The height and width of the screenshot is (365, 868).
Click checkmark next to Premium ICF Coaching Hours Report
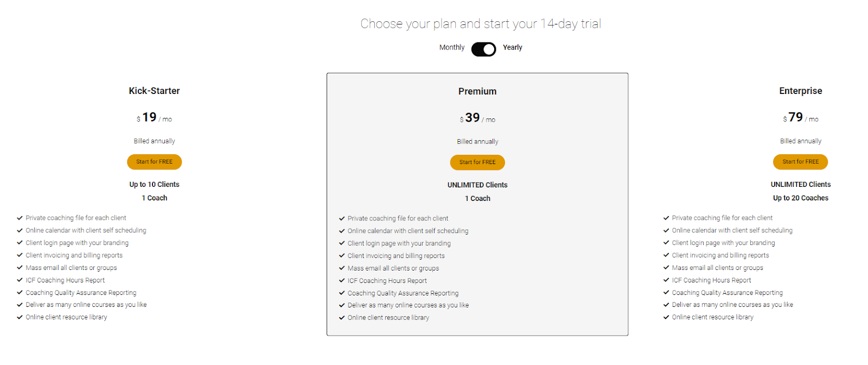tap(342, 281)
